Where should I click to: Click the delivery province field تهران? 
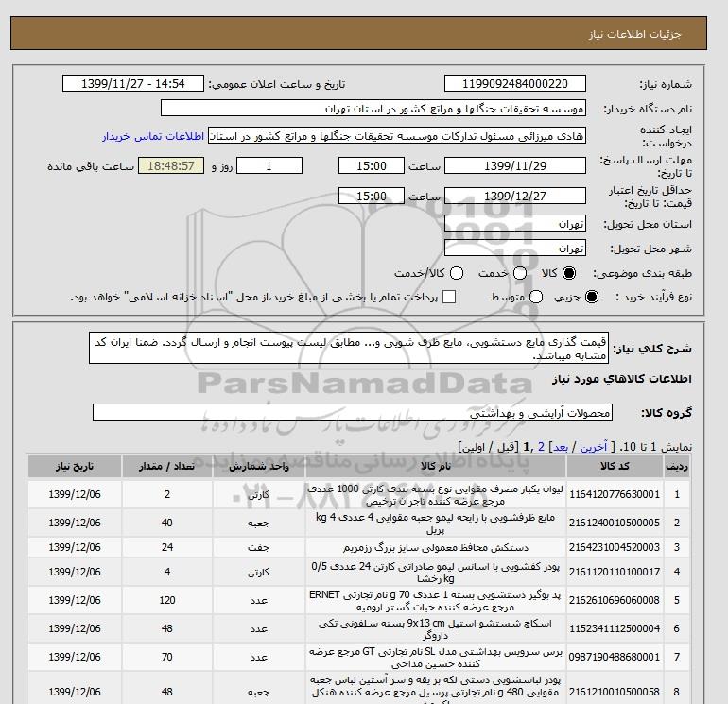click(x=515, y=224)
